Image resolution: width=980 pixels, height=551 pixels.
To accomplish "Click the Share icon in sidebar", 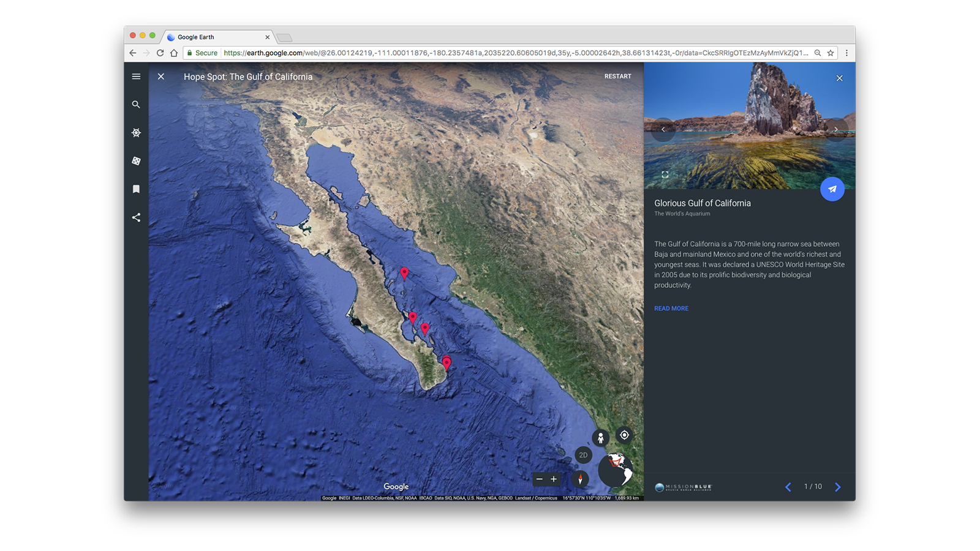I will [x=136, y=217].
